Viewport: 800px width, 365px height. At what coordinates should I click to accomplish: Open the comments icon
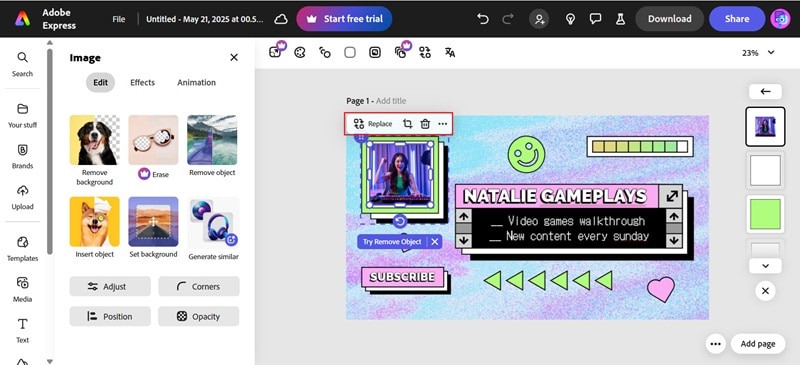coord(595,19)
